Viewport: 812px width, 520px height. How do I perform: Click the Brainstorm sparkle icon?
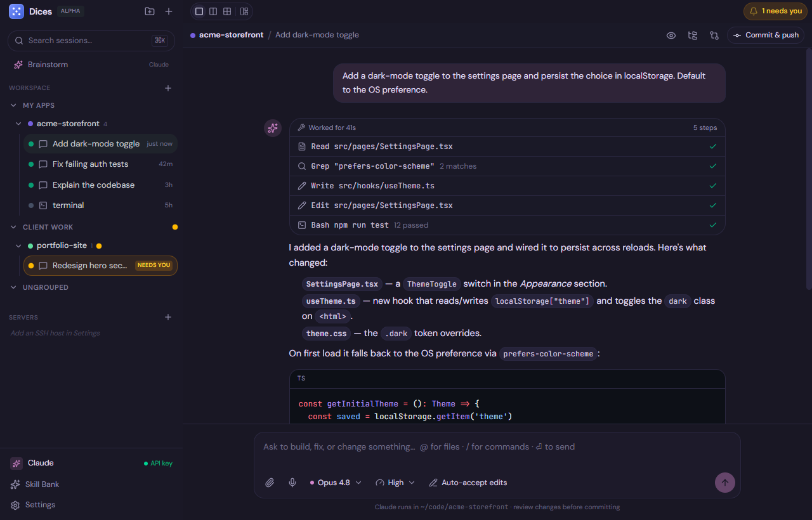pos(18,65)
